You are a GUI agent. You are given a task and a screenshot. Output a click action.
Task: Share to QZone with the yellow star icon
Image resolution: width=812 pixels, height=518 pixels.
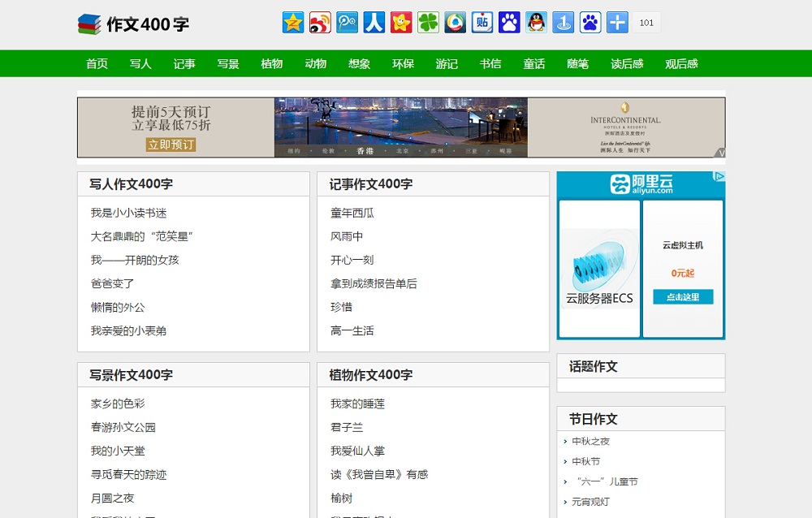pos(293,22)
